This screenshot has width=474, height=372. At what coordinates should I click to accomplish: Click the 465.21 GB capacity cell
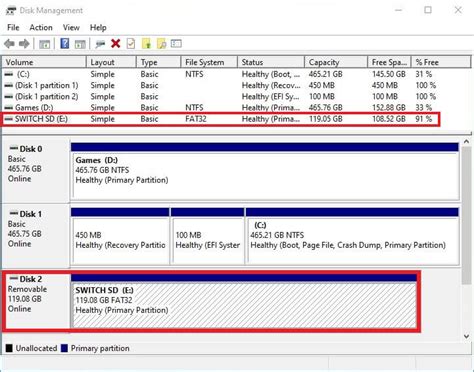(326, 74)
